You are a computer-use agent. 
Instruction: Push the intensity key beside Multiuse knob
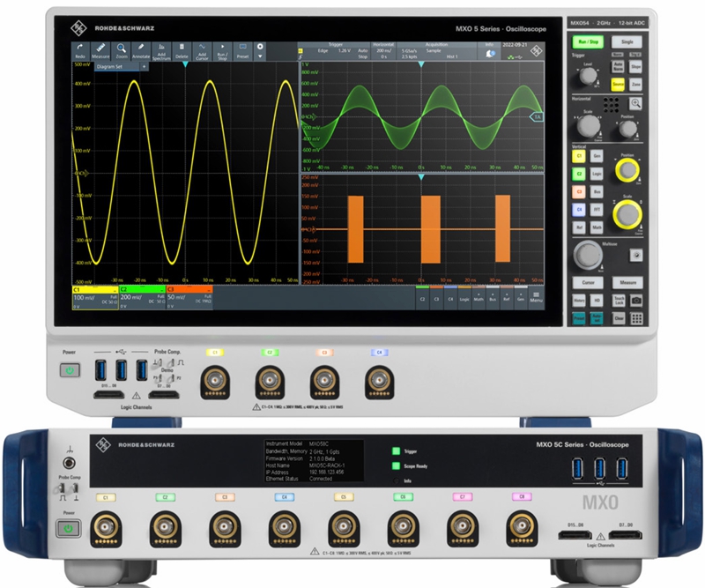click(x=635, y=256)
